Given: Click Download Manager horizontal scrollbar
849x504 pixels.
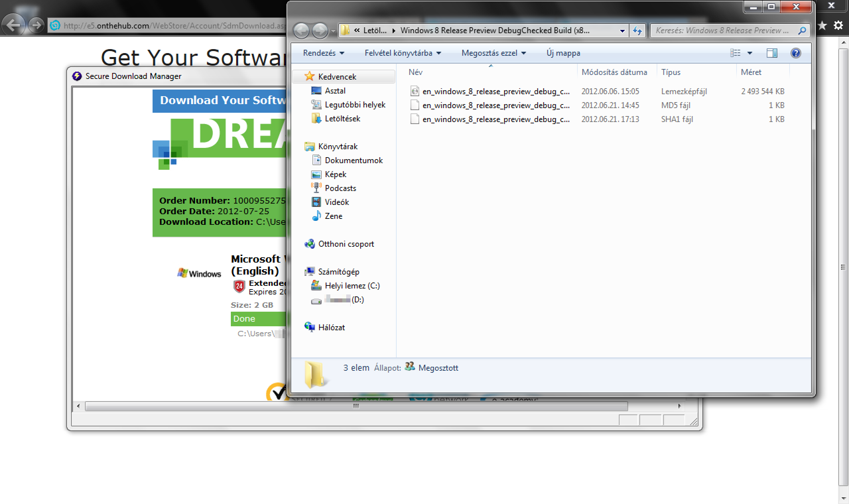Looking at the screenshot, I should (356, 406).
